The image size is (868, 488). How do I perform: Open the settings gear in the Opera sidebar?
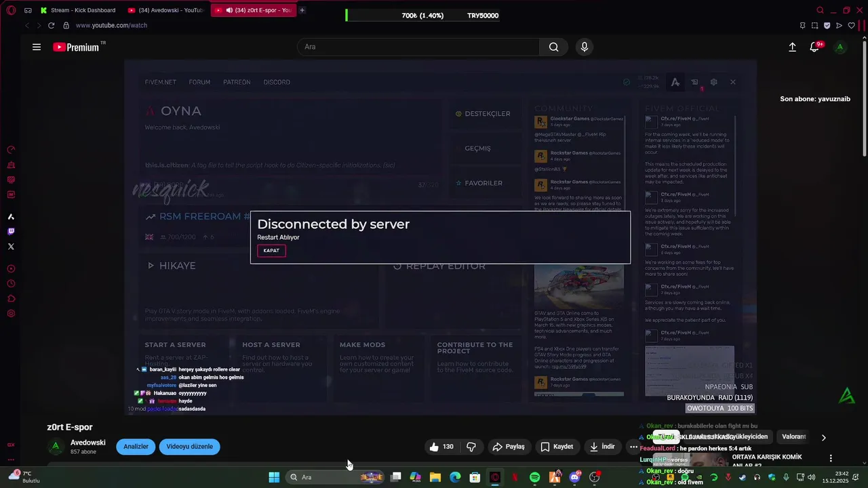click(11, 313)
